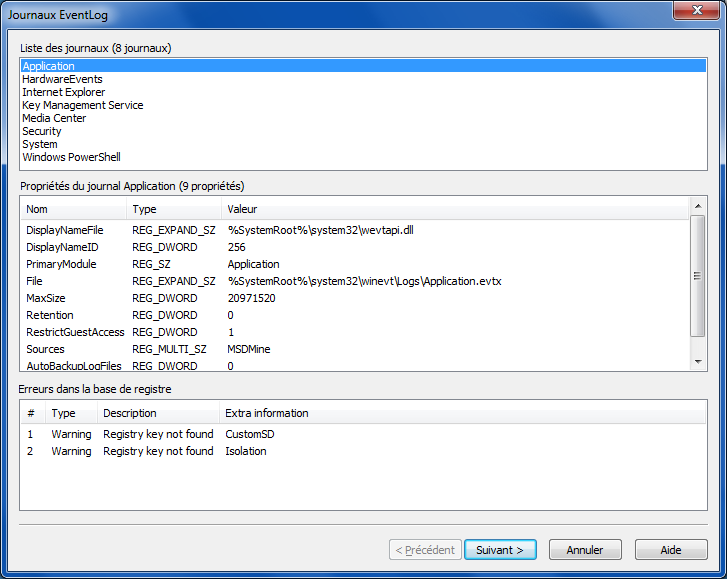Sort properties by Nom column header
The image size is (727, 579).
tap(73, 209)
